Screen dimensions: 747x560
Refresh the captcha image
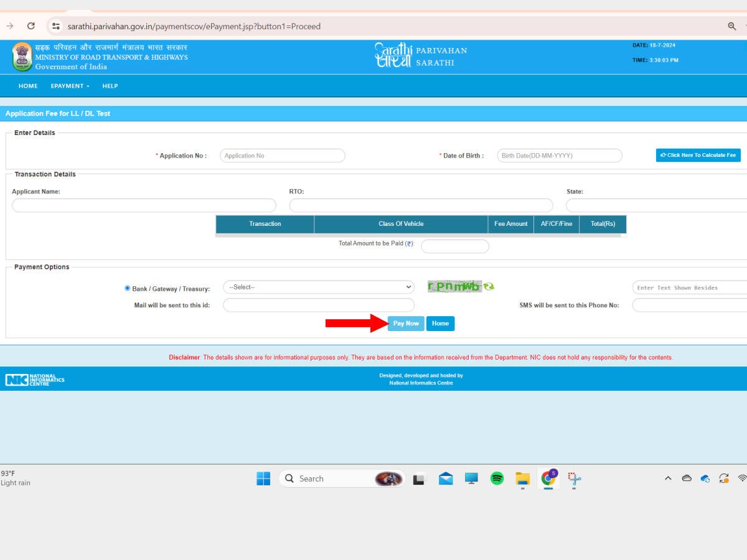(489, 287)
